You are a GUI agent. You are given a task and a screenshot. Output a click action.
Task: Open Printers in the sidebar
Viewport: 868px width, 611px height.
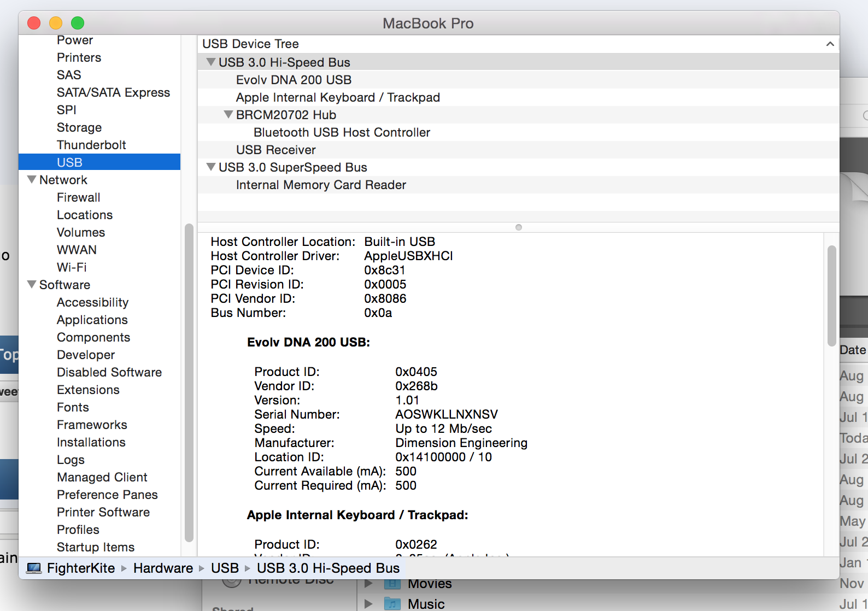pos(79,57)
